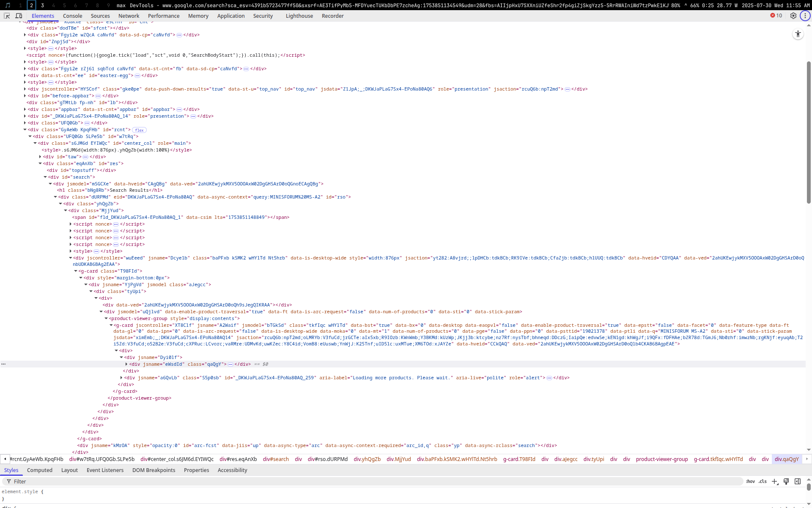The width and height of the screenshot is (812, 508).
Task: Open the Recorder tab
Action: pos(333,16)
